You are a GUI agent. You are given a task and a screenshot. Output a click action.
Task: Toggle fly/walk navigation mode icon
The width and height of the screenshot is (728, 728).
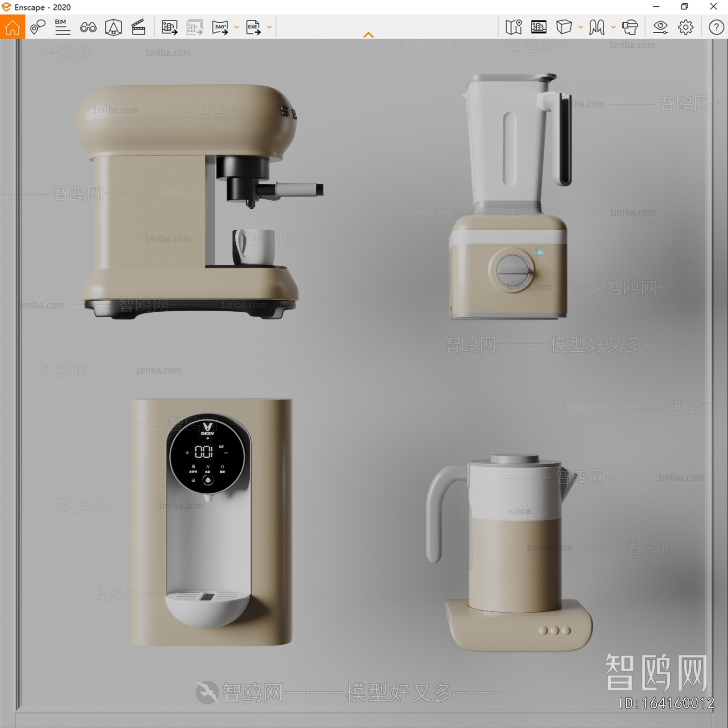tap(597, 27)
